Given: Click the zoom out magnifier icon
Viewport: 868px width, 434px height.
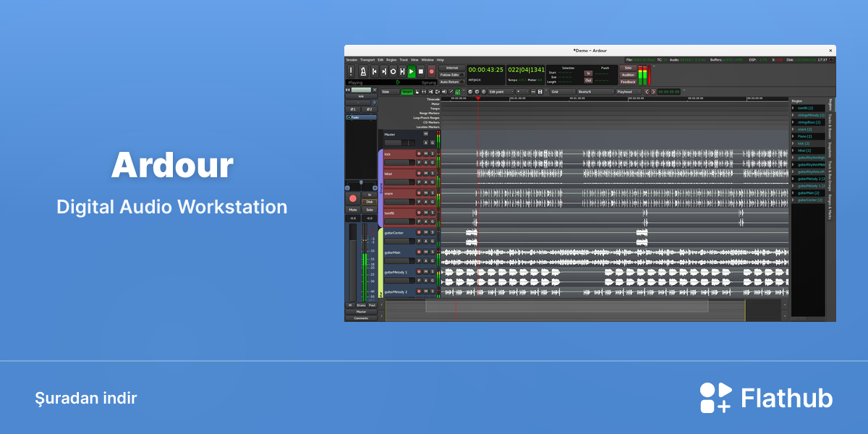Looking at the screenshot, I should 470,92.
